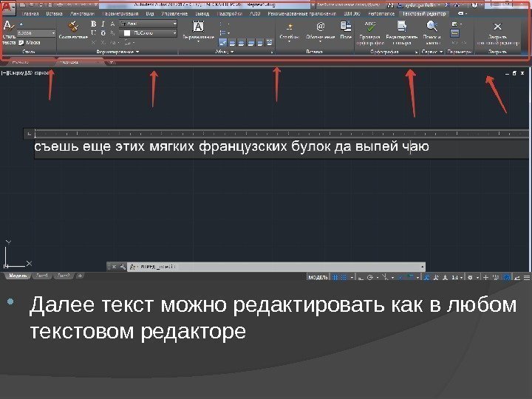Select right paragraph alignment
The image size is (532, 399).
click(250, 42)
